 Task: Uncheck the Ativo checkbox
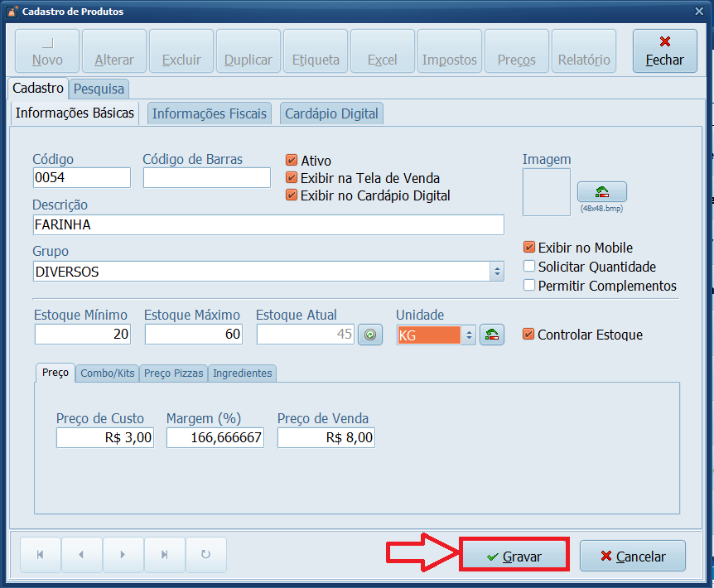pos(292,161)
